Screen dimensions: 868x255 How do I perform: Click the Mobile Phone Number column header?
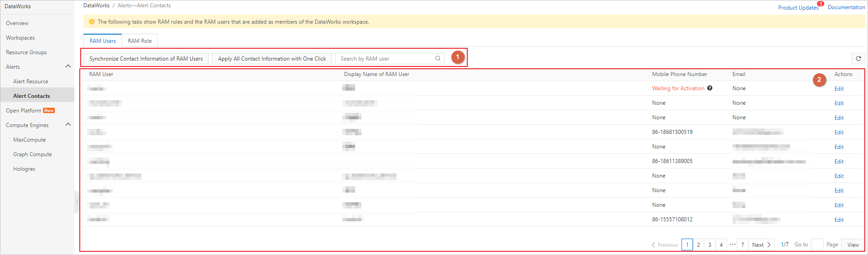(680, 74)
